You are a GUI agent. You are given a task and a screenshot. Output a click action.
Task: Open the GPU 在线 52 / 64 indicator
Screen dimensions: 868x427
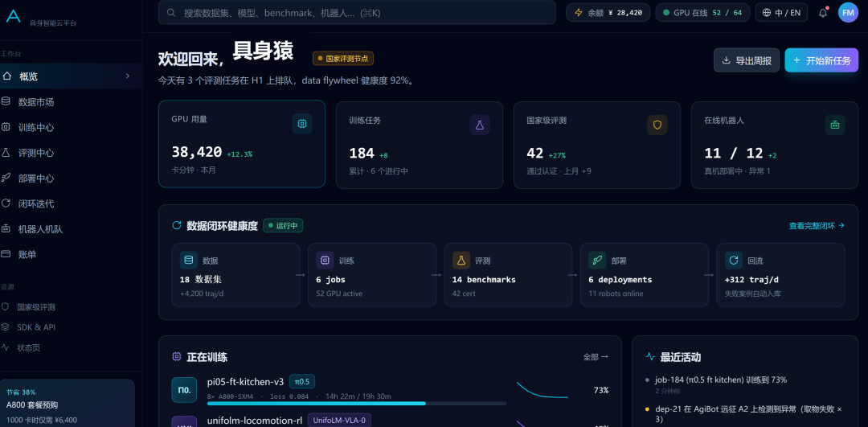(x=703, y=13)
